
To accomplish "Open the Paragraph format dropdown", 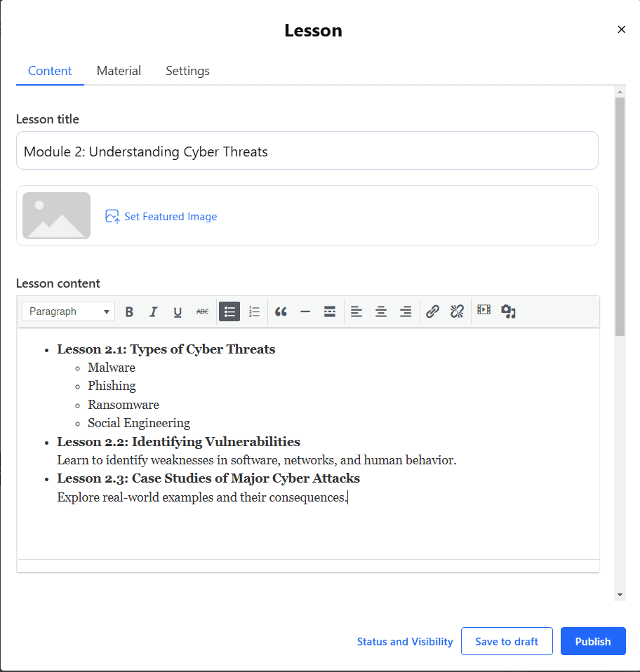I will pyautogui.click(x=69, y=311).
